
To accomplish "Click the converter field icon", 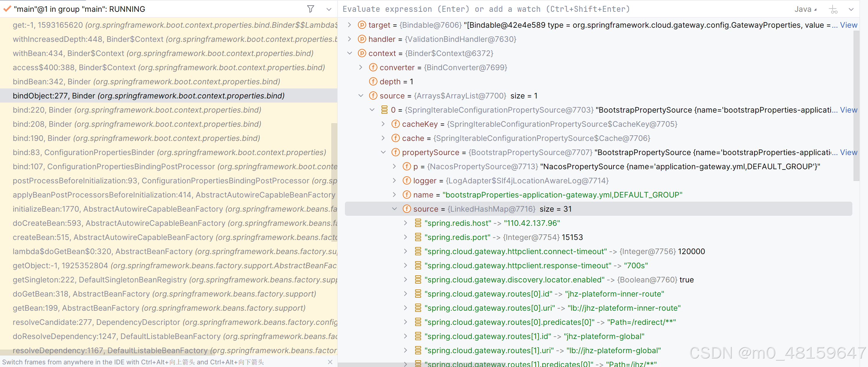I will point(373,67).
